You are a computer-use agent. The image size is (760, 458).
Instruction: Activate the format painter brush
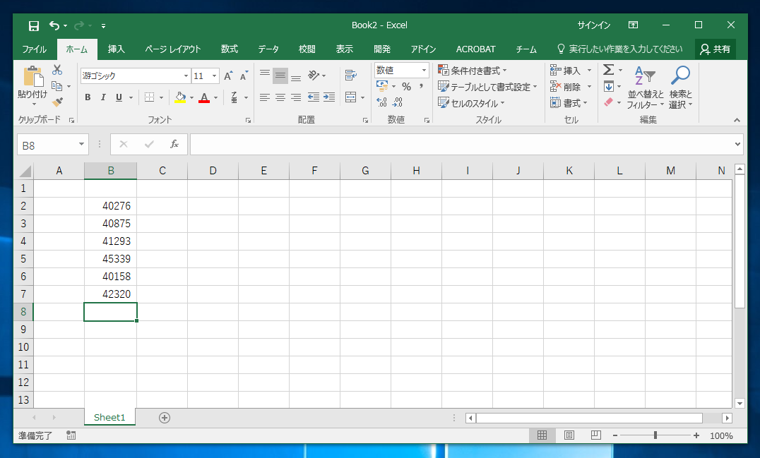pos(57,102)
